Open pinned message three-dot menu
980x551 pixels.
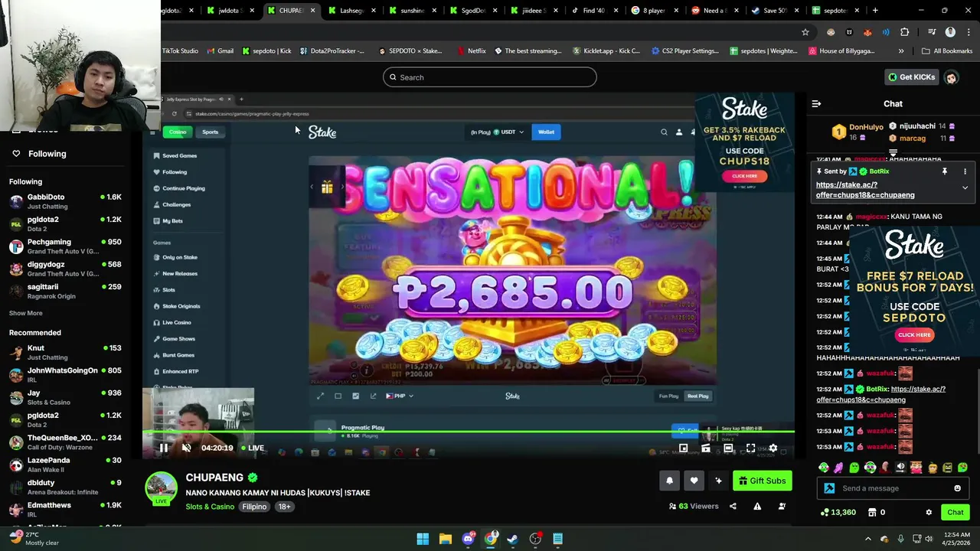point(965,171)
